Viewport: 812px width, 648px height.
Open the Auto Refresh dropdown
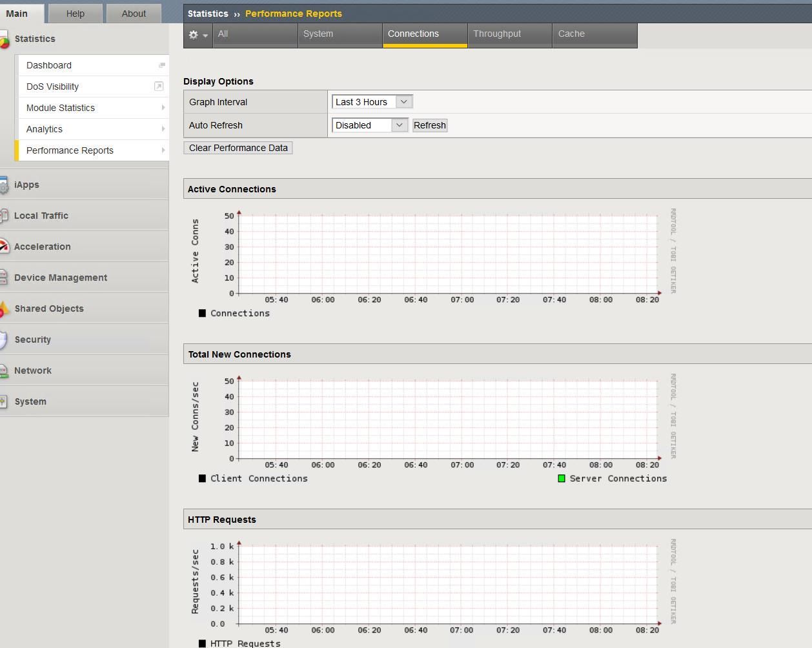tap(370, 125)
